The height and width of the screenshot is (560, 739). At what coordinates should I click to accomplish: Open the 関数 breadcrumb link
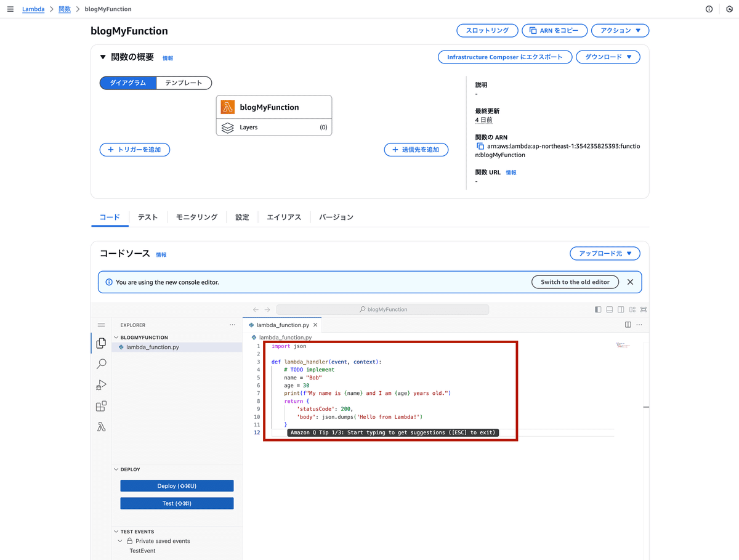65,9
